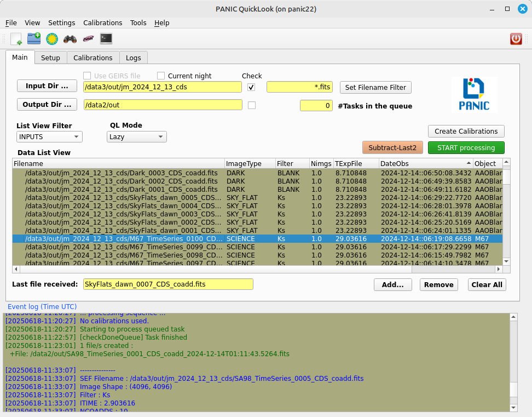Screen dimensions: 532x417
Task: Sort by the Object column header
Action: coord(488,164)
